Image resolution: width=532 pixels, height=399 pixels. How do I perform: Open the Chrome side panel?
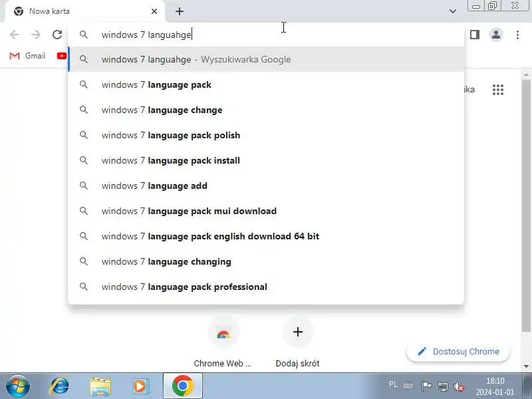[x=475, y=35]
